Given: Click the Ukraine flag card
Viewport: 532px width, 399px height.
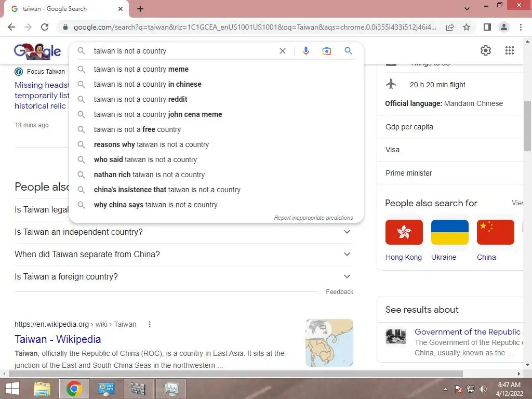Looking at the screenshot, I should point(449,240).
